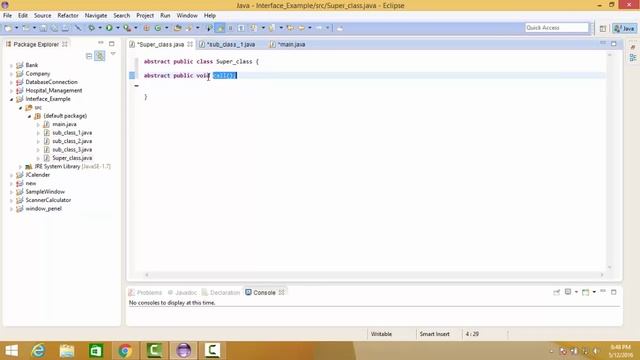This screenshot has height=360, width=640.
Task: Toggle the highlighted Mark Occurrences toolbar icon
Action: [x=220, y=28]
